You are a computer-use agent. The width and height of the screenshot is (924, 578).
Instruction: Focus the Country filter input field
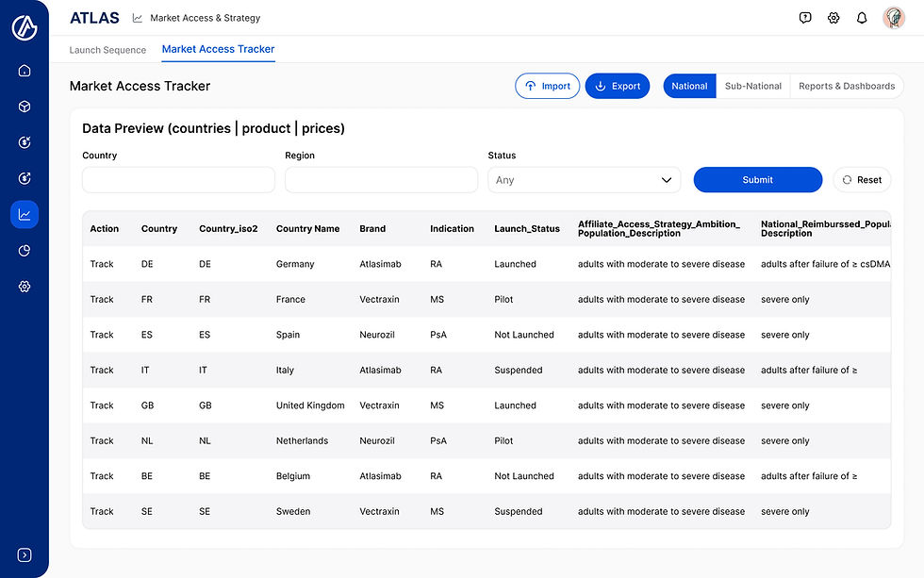pos(178,180)
